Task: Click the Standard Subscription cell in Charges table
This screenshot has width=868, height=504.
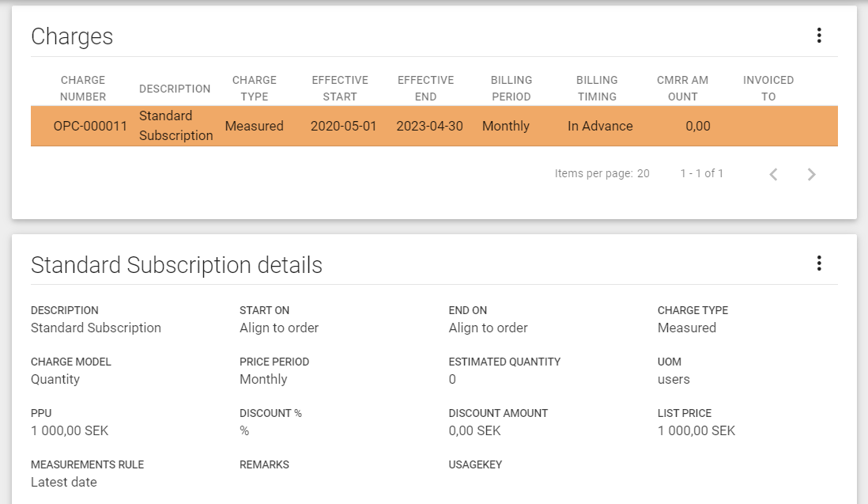Action: 176,126
